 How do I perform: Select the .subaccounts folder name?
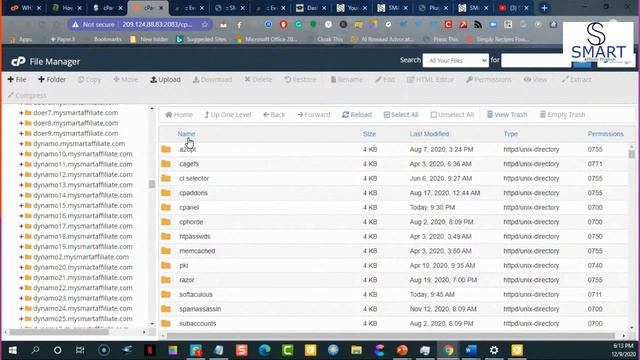pyautogui.click(x=198, y=323)
